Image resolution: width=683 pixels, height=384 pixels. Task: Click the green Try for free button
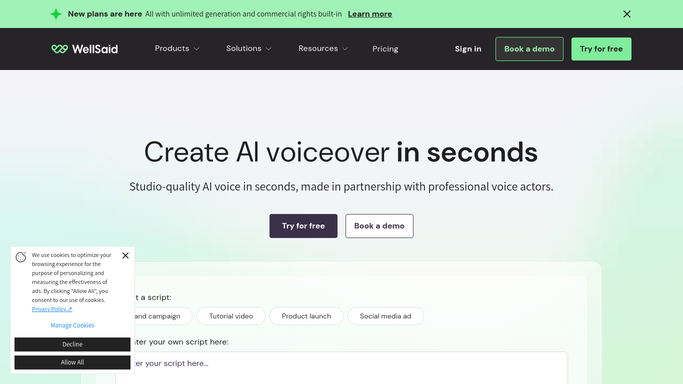coord(601,49)
